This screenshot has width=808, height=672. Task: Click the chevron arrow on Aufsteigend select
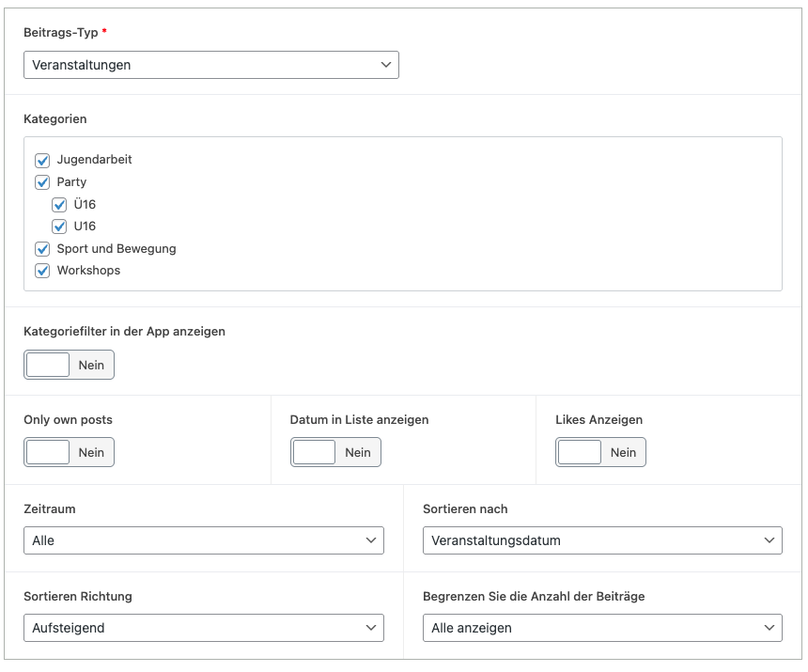point(371,628)
